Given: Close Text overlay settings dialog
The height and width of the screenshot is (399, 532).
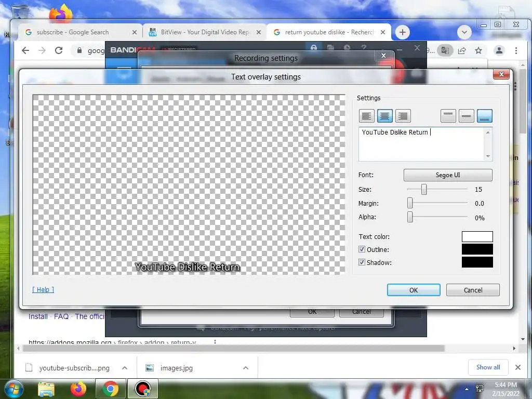Looking at the screenshot, I should click(x=501, y=74).
